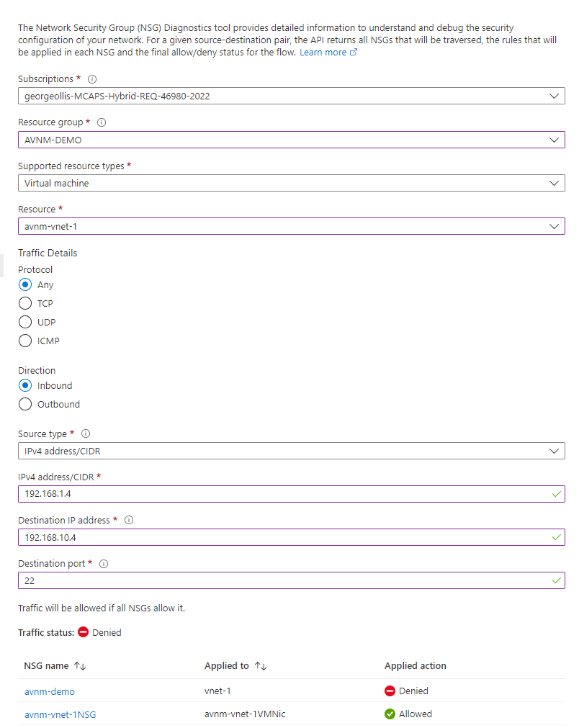Viewport: 579px width, 728px height.
Task: Open the avnm-vnet-1NSG link
Action: coord(60,715)
